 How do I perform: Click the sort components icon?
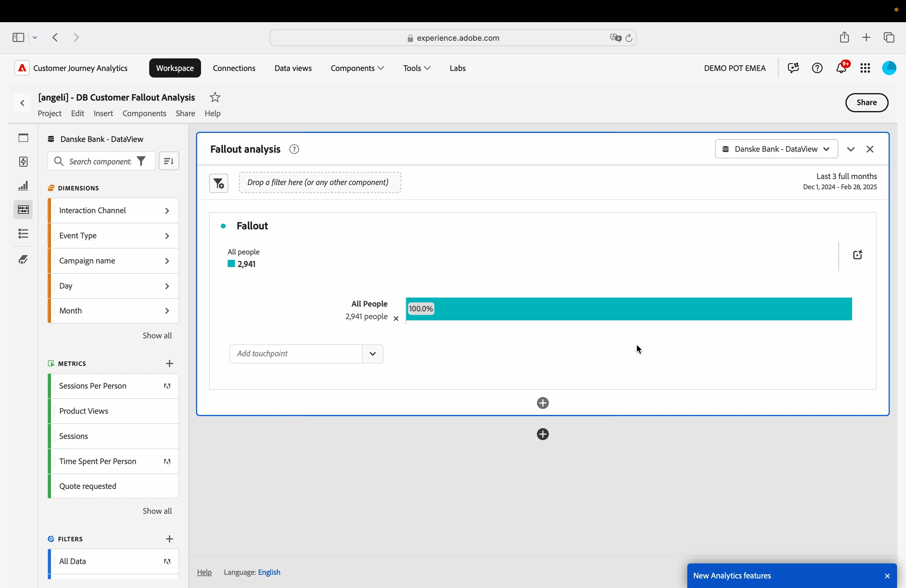[x=169, y=161]
